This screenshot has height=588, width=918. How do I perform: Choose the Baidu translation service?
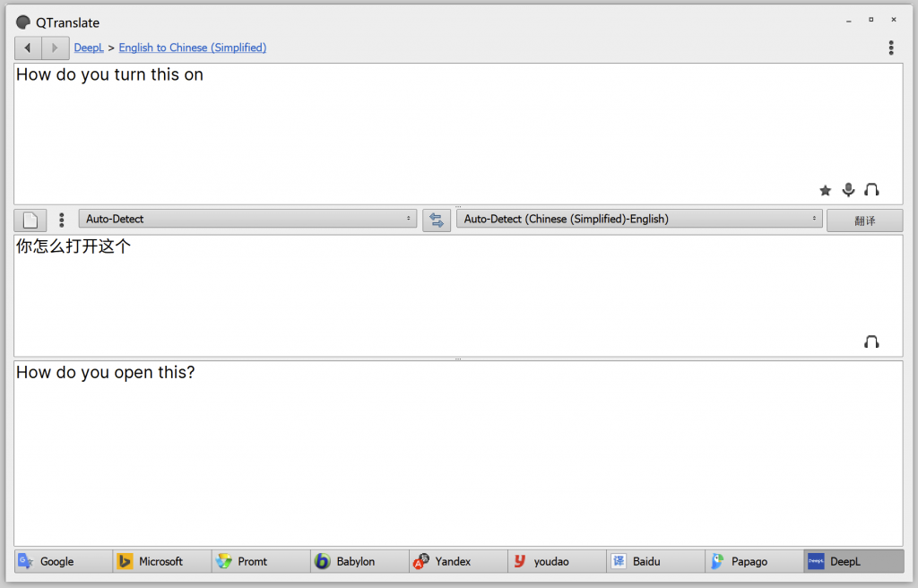pyautogui.click(x=654, y=561)
